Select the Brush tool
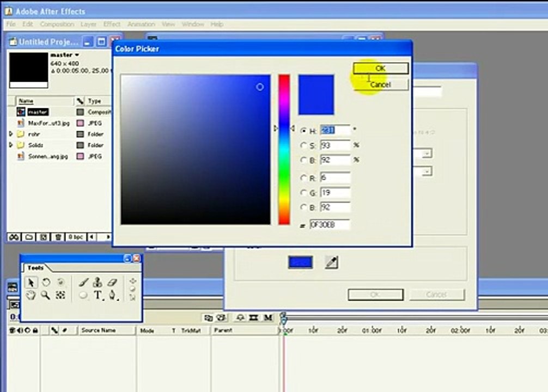The height and width of the screenshot is (392, 548). [83, 282]
